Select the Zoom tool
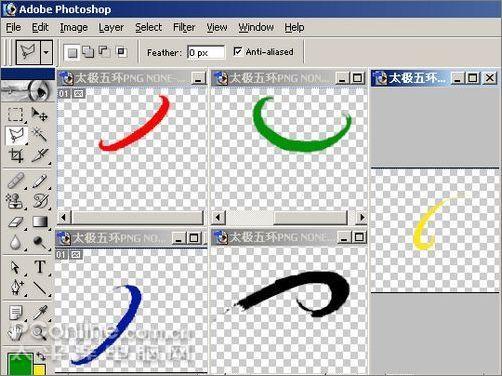Viewport: 502px width, 376px height. click(40, 333)
